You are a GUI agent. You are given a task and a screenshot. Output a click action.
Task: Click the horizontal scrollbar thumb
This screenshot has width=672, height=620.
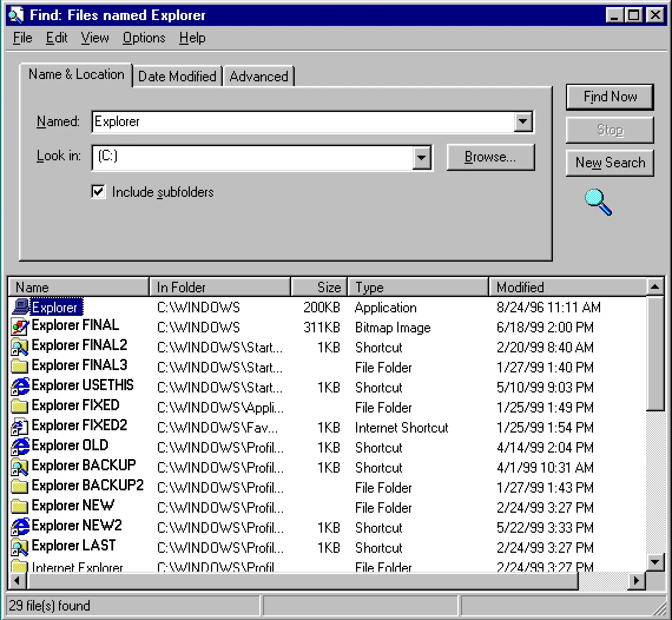pyautogui.click(x=302, y=581)
